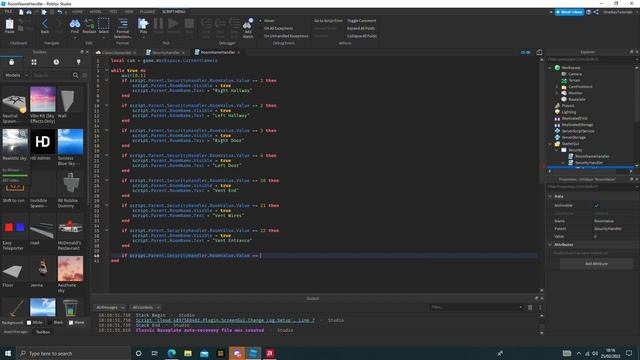Click Go to Script Error action
The width and height of the screenshot is (640, 360).
[328, 20]
